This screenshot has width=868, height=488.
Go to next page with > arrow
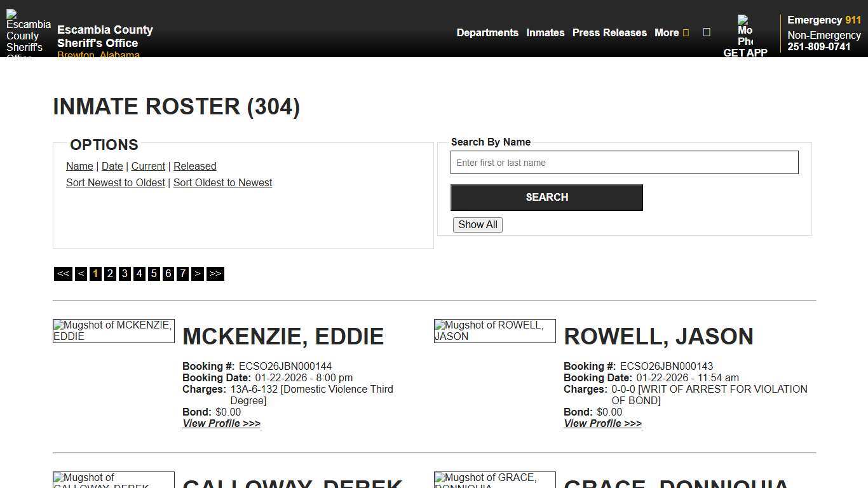tap(198, 273)
